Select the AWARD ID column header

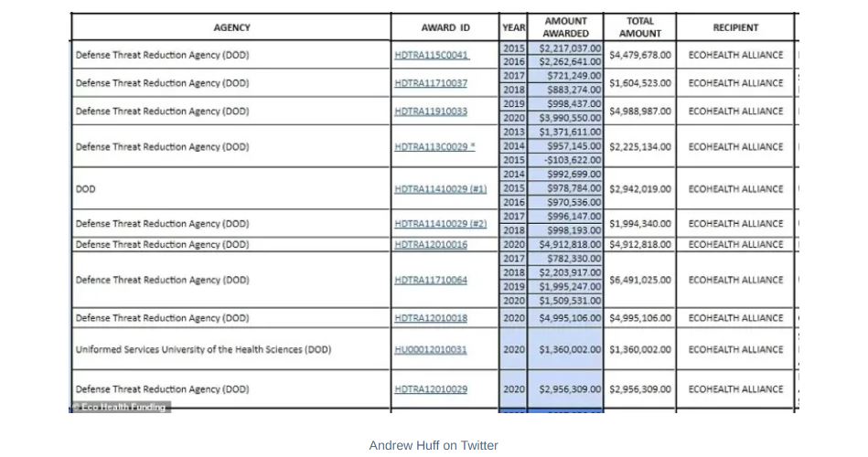click(x=445, y=27)
